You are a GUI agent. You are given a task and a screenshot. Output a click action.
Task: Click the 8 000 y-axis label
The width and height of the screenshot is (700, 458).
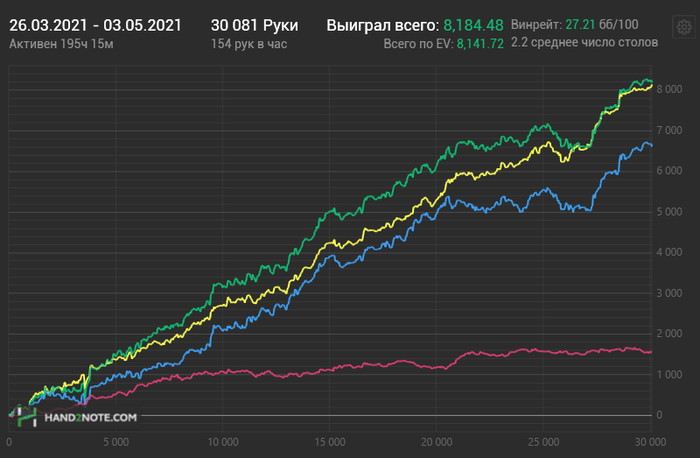point(669,89)
